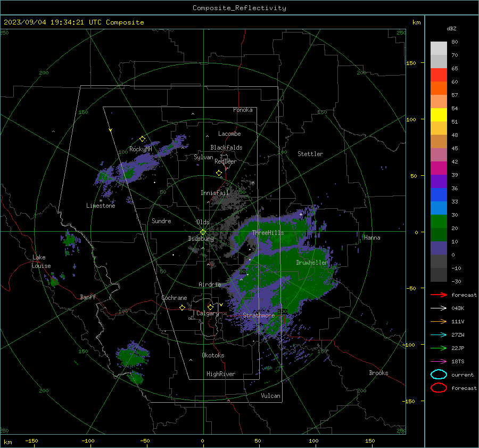Click the ThreeHills town label
The image size is (479, 448).
click(268, 233)
